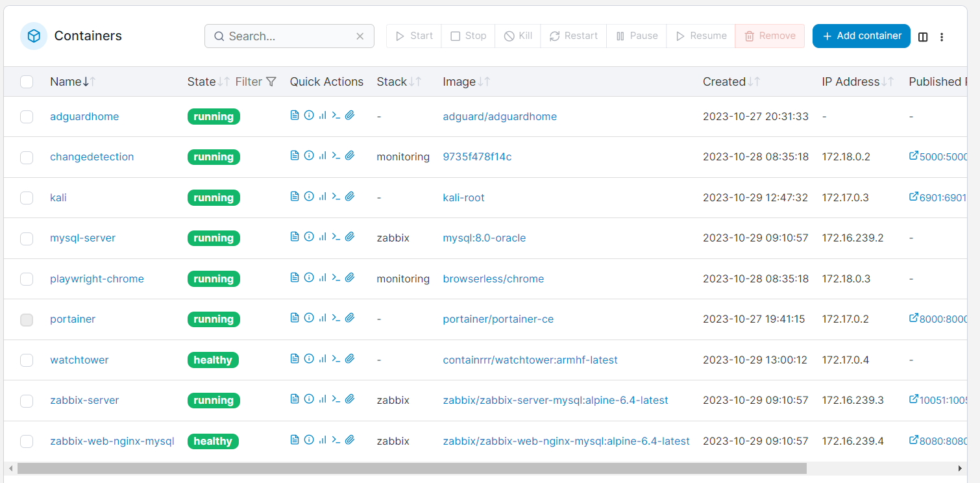
Task: Open the containrrr/watchtower:armhf-latest image link
Action: pyautogui.click(x=530, y=360)
